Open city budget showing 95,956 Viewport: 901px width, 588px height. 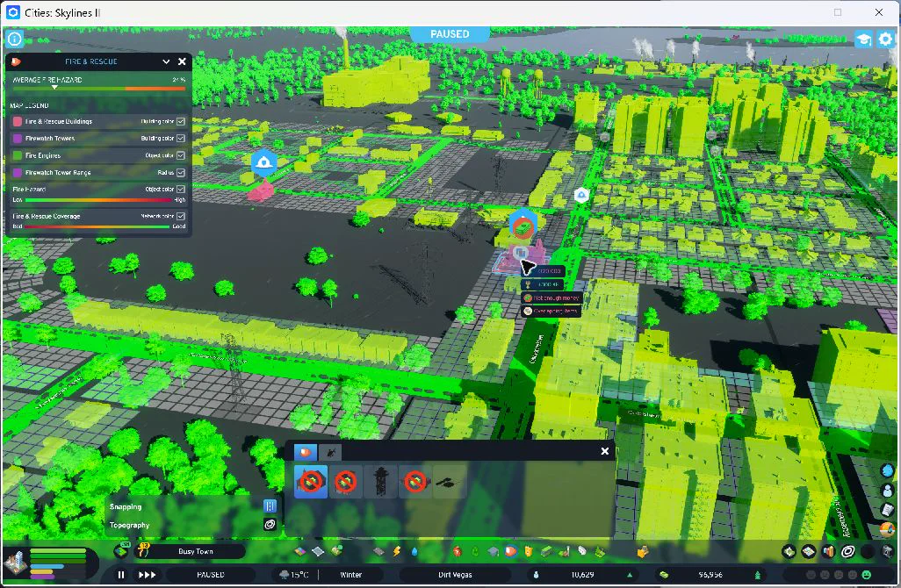click(710, 574)
